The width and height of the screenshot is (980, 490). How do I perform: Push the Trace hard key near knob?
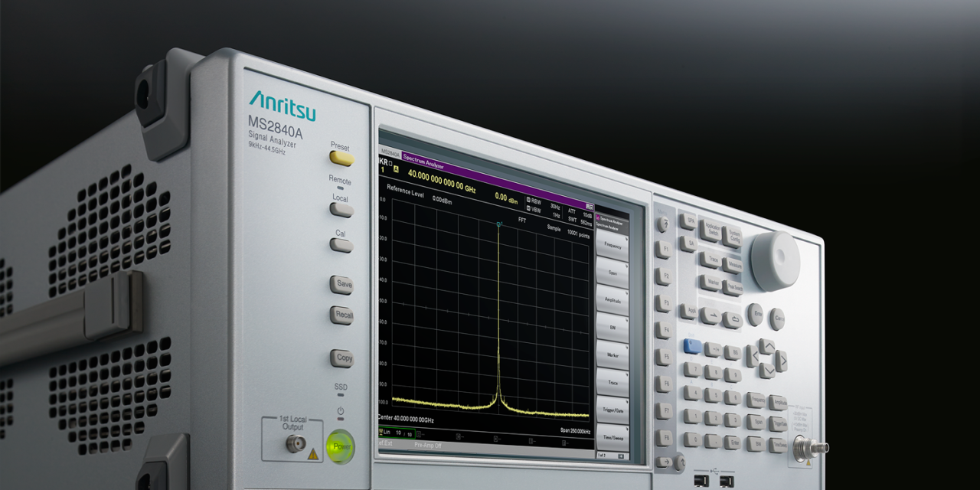tap(710, 259)
